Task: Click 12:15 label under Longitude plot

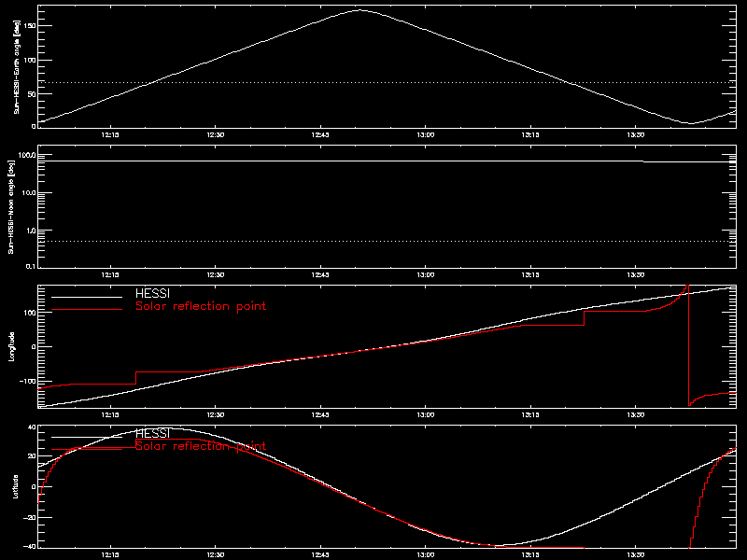Action: point(110,414)
